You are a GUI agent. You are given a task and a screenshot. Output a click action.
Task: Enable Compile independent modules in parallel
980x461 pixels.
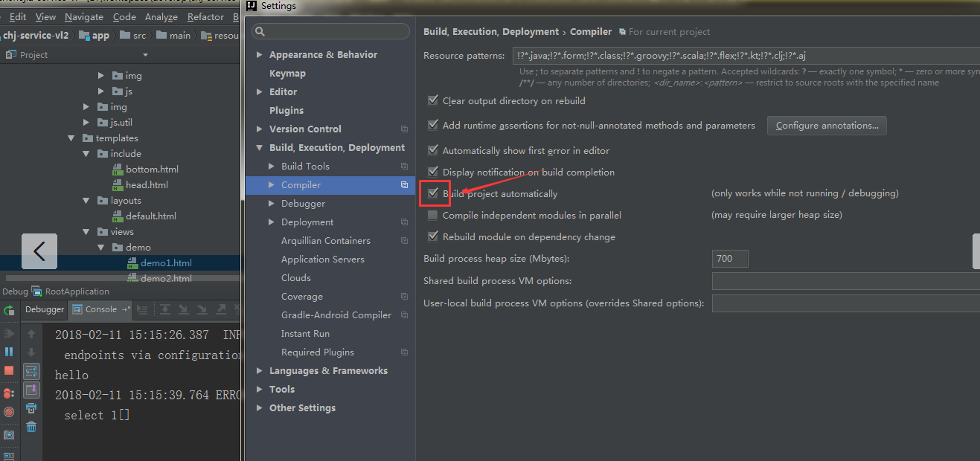click(433, 215)
